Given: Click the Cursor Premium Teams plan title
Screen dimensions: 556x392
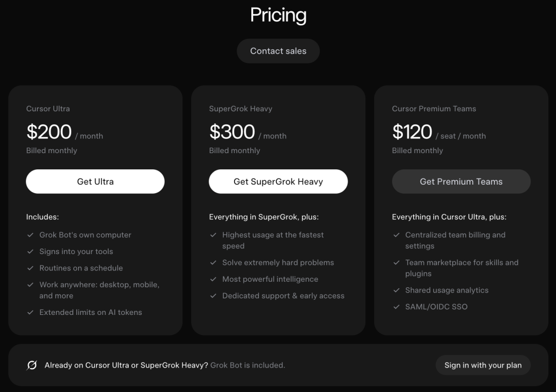Looking at the screenshot, I should coord(434,109).
